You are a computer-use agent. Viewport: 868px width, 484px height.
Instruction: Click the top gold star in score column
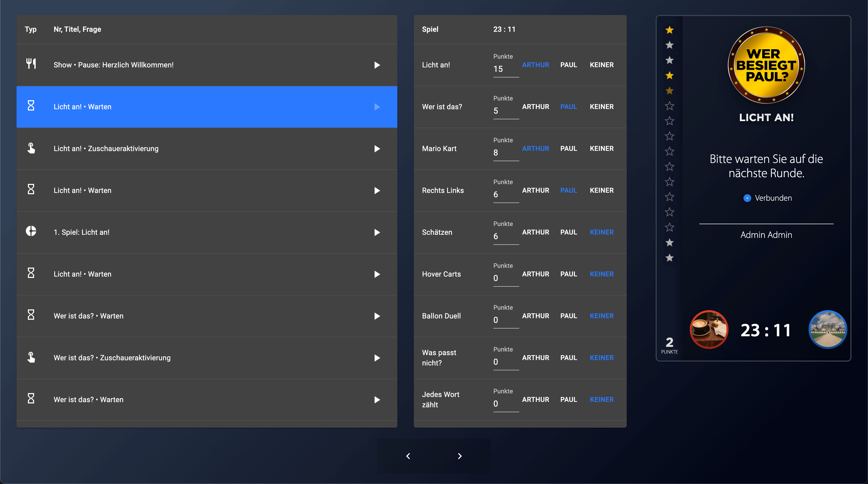pyautogui.click(x=669, y=30)
